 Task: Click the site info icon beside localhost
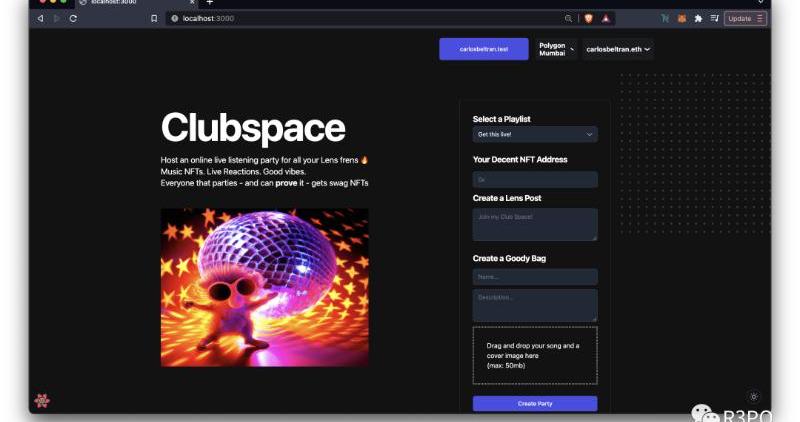[174, 18]
